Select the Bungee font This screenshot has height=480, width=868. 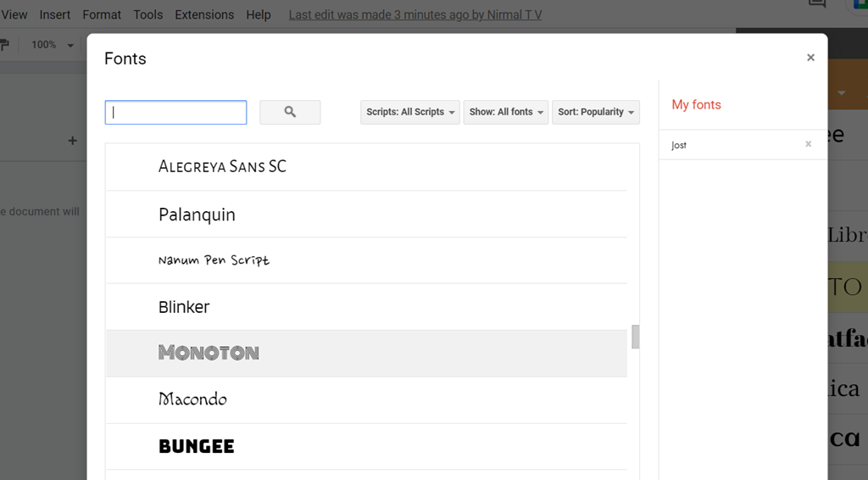pos(366,446)
